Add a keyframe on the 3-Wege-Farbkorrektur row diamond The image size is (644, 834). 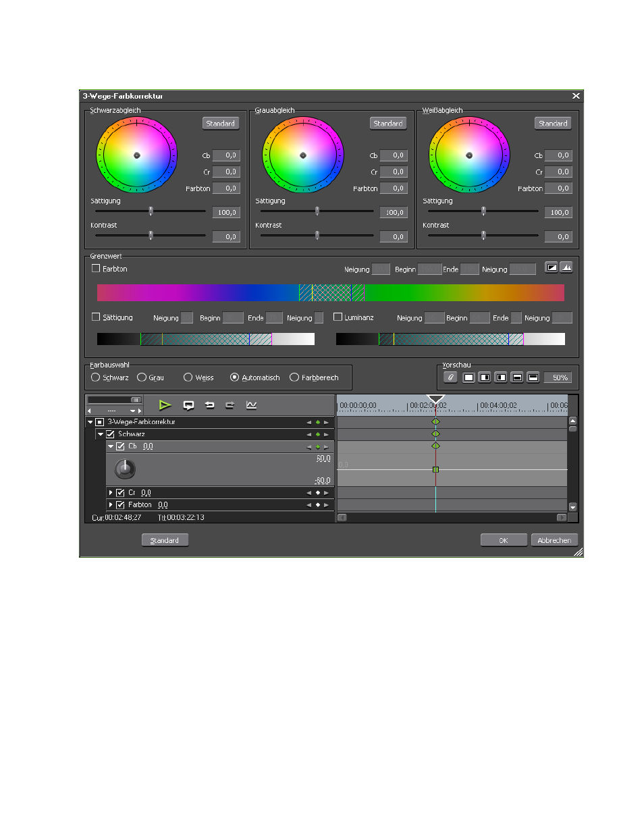(x=318, y=422)
